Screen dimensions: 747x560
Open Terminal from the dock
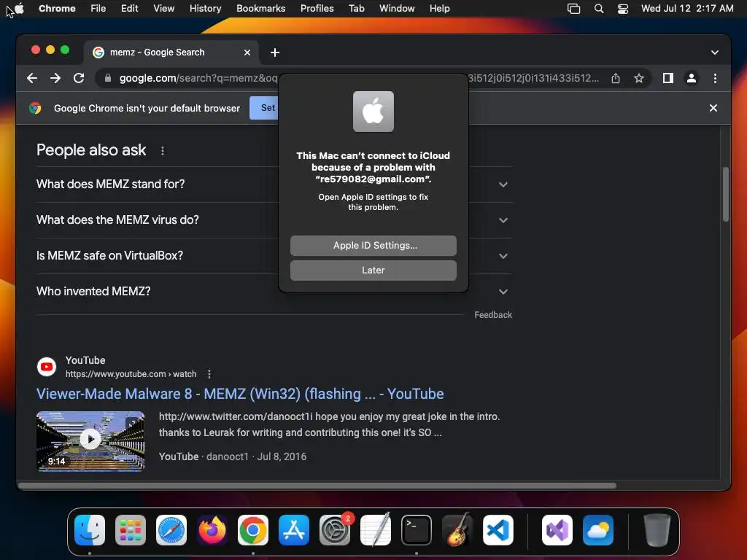tap(417, 530)
